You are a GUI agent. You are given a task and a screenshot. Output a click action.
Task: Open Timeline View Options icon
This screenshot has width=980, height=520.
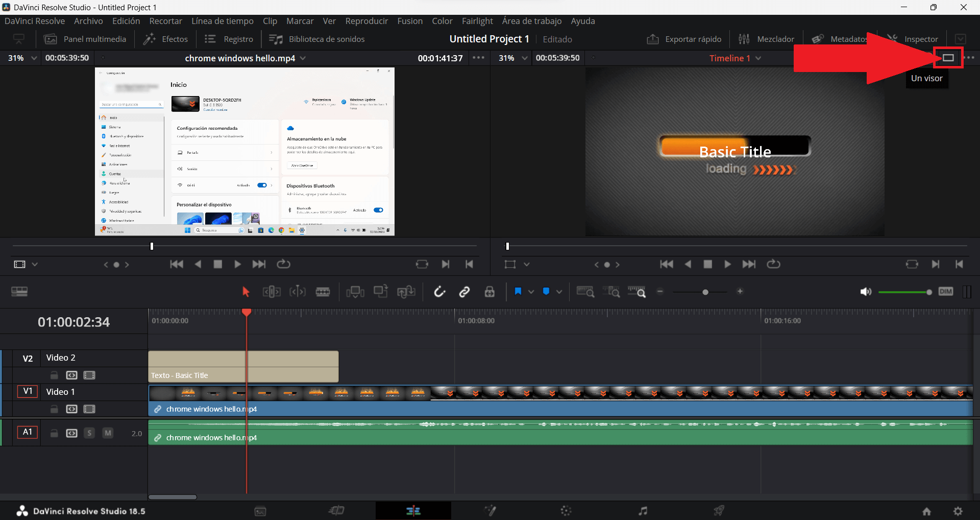click(x=19, y=292)
